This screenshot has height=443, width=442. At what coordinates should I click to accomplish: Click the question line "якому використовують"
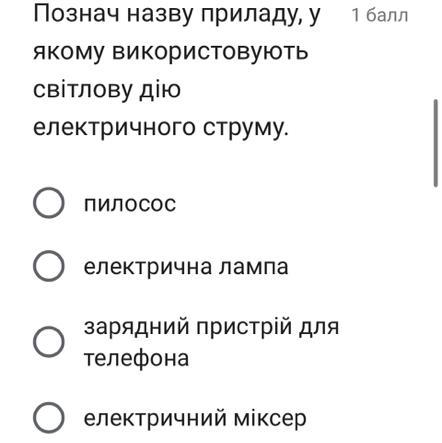tap(170, 52)
